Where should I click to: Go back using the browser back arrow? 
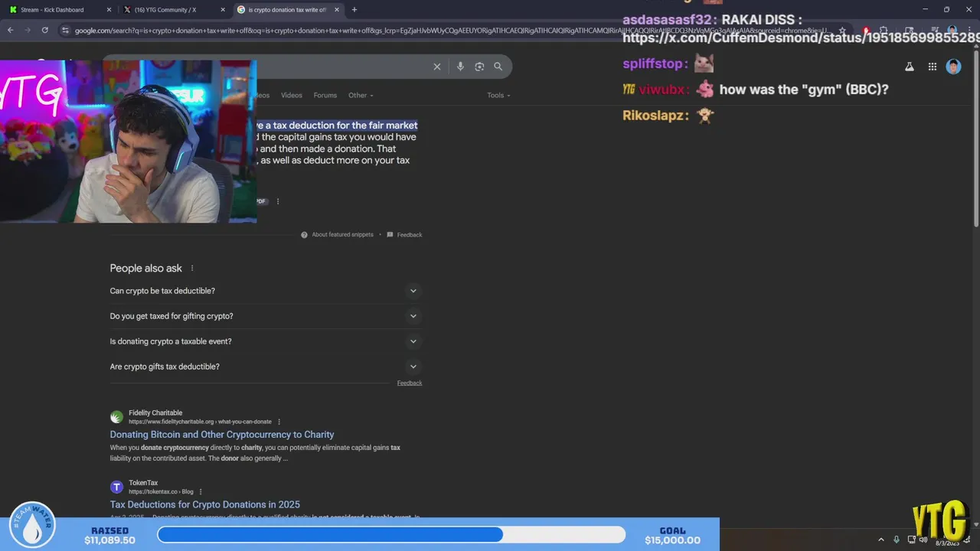[x=10, y=30]
